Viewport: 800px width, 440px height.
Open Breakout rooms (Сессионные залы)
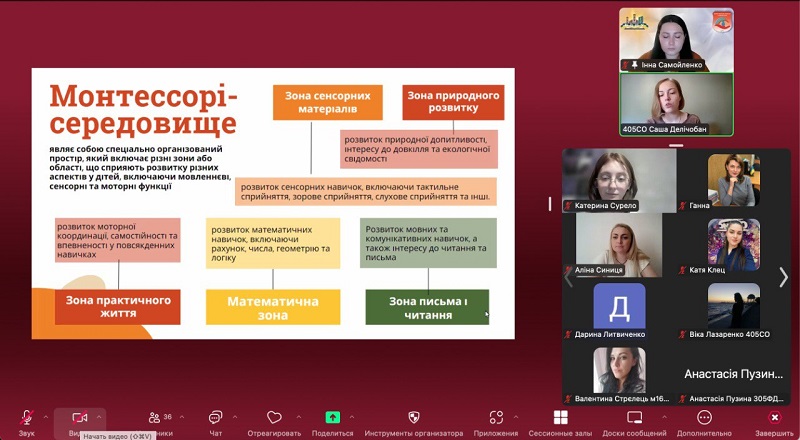click(x=560, y=418)
